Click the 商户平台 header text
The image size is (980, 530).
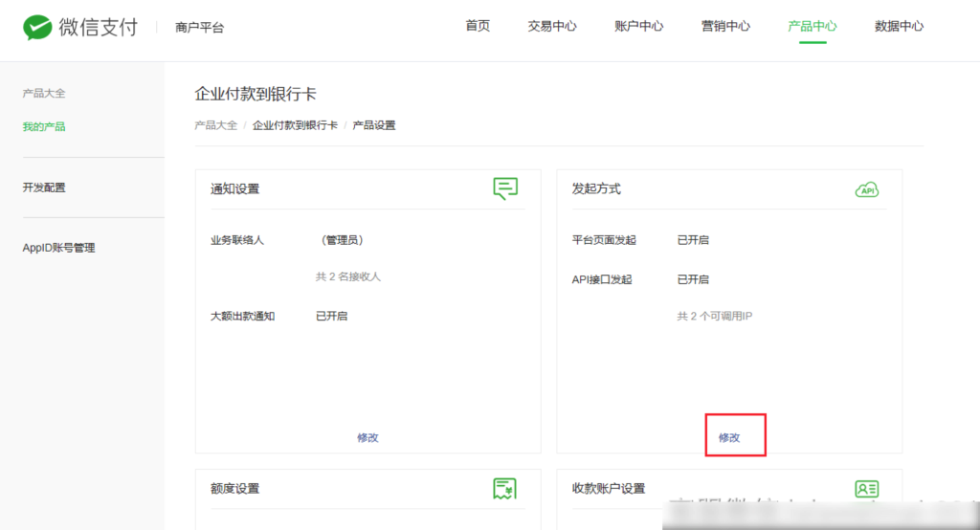click(199, 28)
